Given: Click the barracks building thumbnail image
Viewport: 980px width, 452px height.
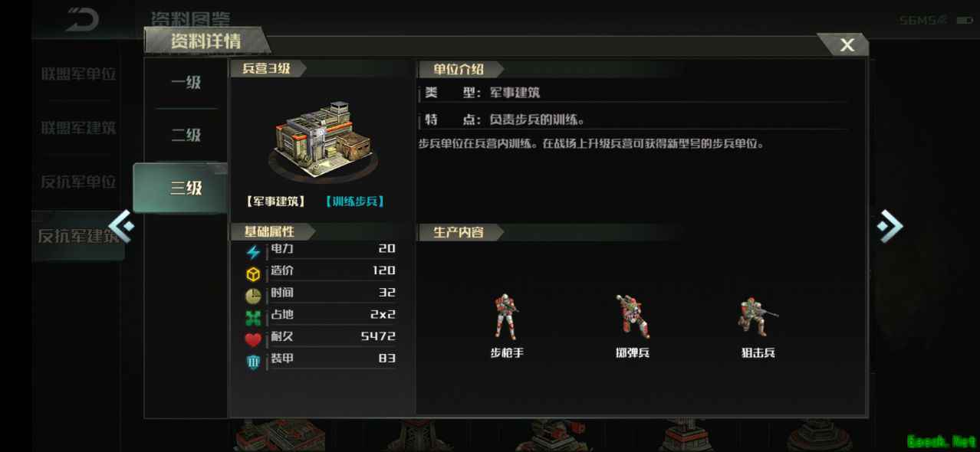Looking at the screenshot, I should point(323,139).
